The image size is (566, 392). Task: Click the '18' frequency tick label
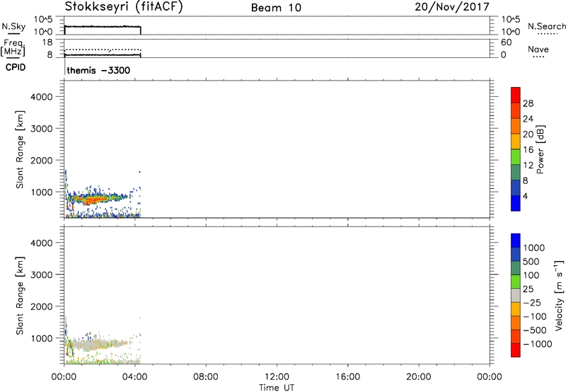47,42
